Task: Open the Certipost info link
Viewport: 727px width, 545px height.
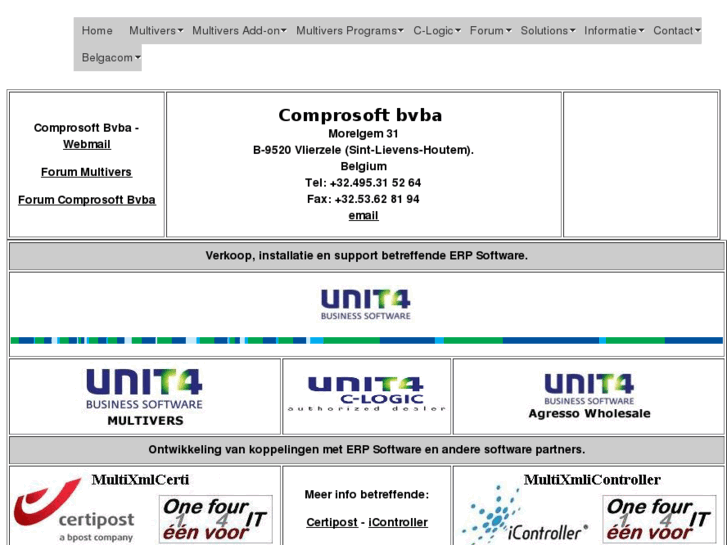Action: coord(332,522)
